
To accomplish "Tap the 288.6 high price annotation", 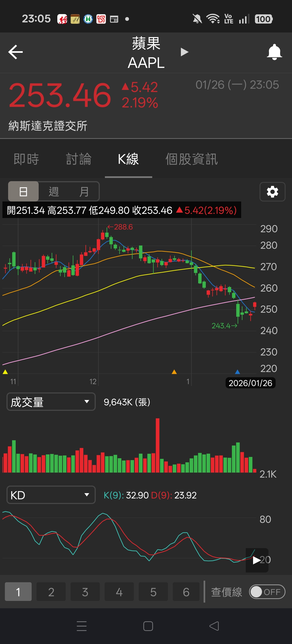I will point(120,227).
